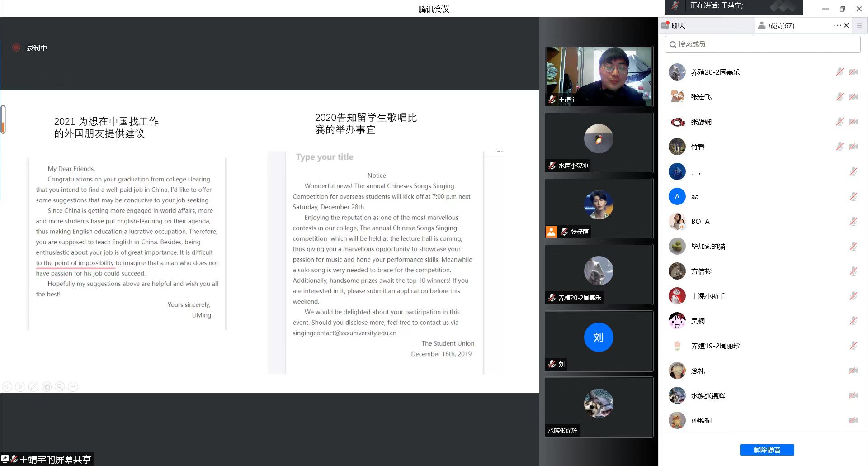Toggle microphone icon for BOTA
Screen dimensions: 868x466
pyautogui.click(x=853, y=222)
